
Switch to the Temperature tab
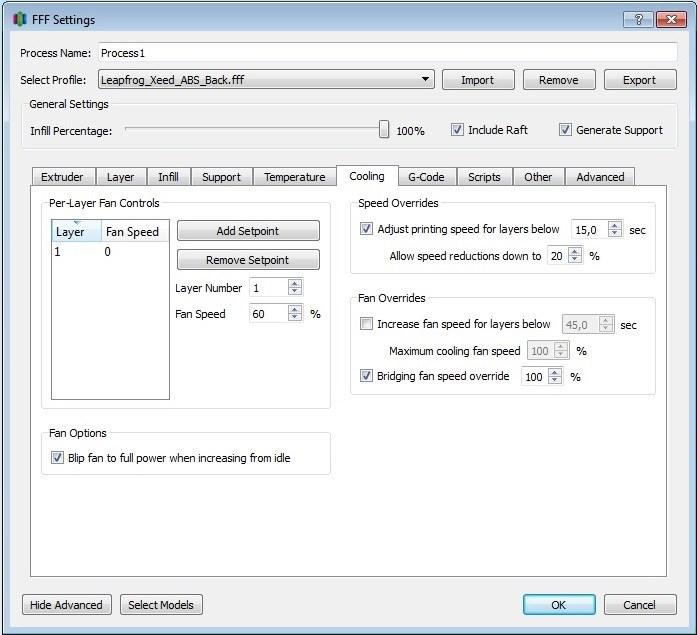click(x=295, y=177)
